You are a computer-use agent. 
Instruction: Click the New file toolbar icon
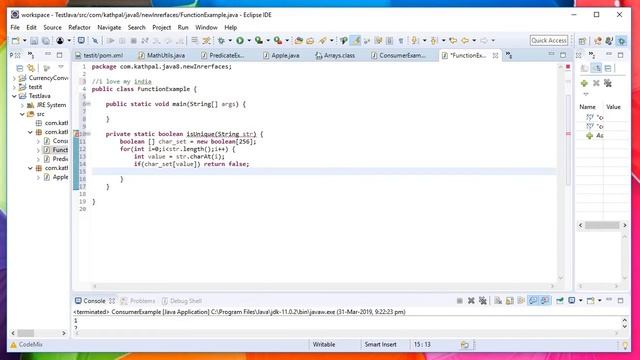[16, 40]
